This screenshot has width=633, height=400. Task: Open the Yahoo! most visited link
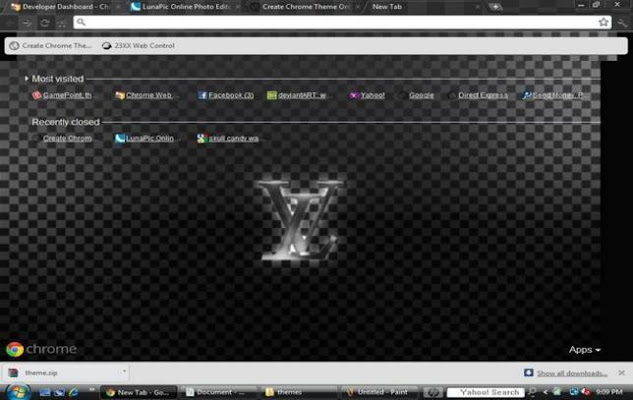372,95
